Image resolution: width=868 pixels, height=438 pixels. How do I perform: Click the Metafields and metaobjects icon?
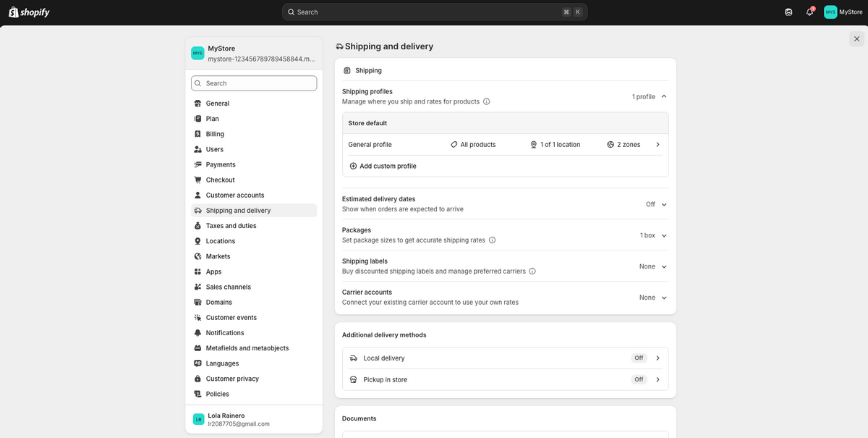point(198,348)
